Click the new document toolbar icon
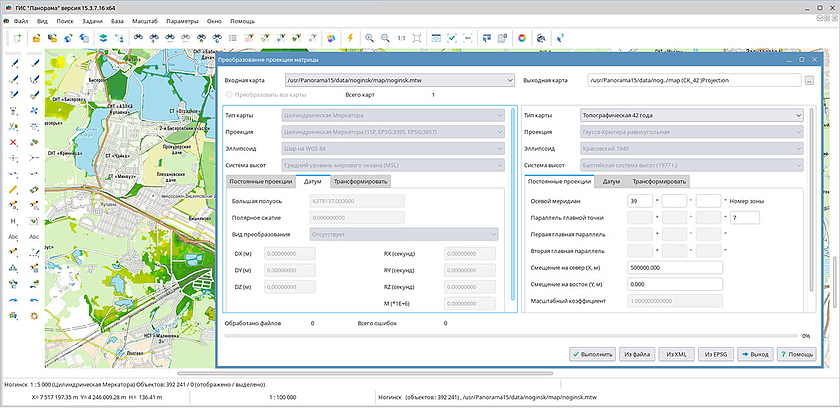840x408 pixels. (17, 38)
